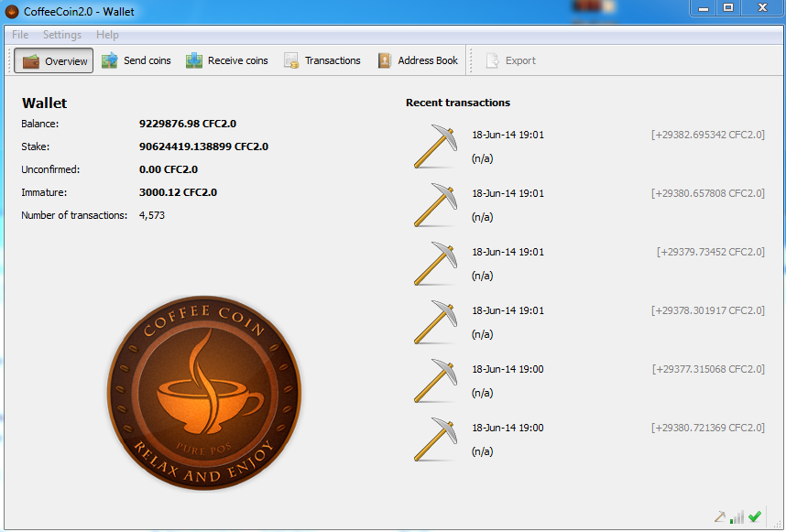Viewport: 786px width, 532px height.
Task: Grab the window resize grip
Action: pyautogui.click(x=777, y=523)
